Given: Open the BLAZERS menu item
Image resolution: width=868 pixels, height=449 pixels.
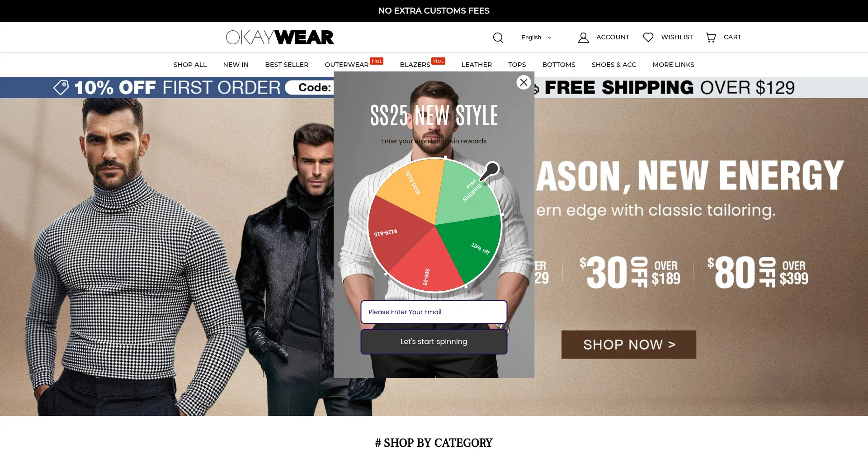Looking at the screenshot, I should [x=415, y=65].
